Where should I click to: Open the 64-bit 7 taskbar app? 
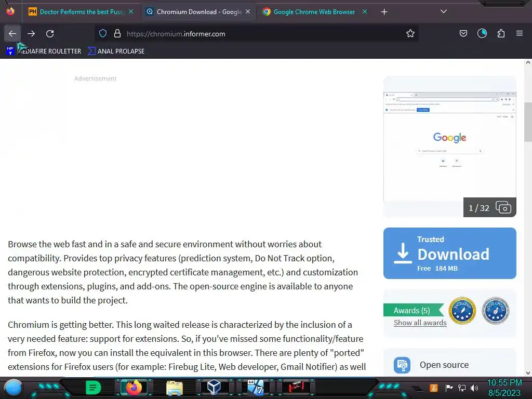(255, 388)
